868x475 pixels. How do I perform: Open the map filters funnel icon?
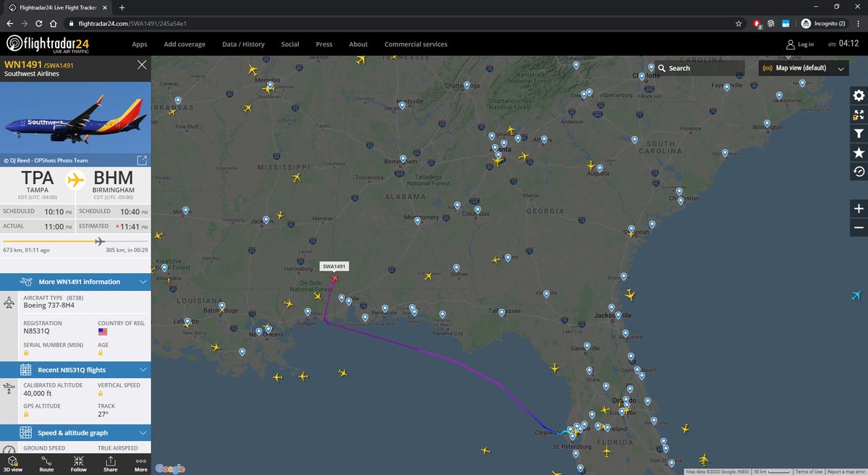(859, 133)
